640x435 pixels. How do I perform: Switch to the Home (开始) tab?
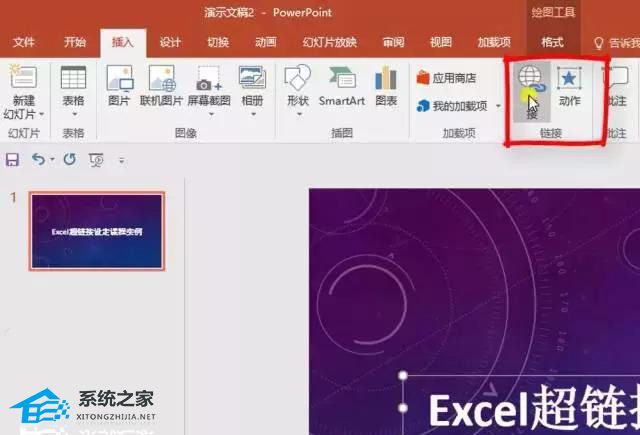(x=75, y=42)
